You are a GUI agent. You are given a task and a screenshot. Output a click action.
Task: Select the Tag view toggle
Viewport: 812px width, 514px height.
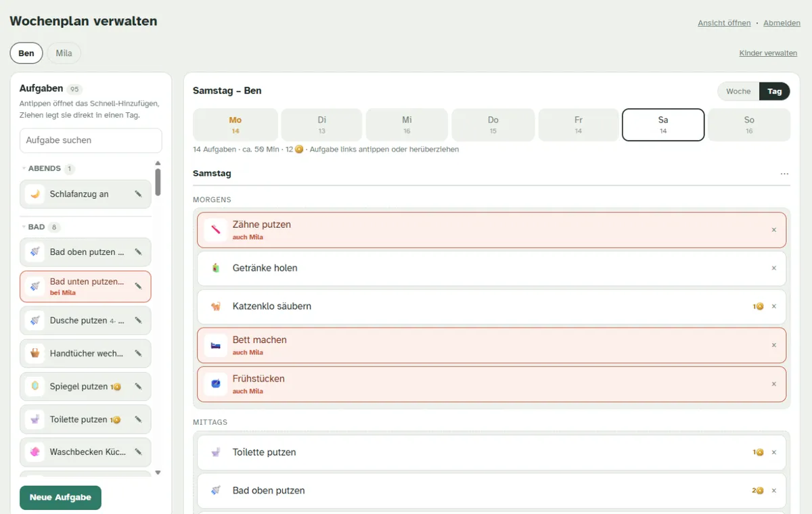tap(775, 91)
